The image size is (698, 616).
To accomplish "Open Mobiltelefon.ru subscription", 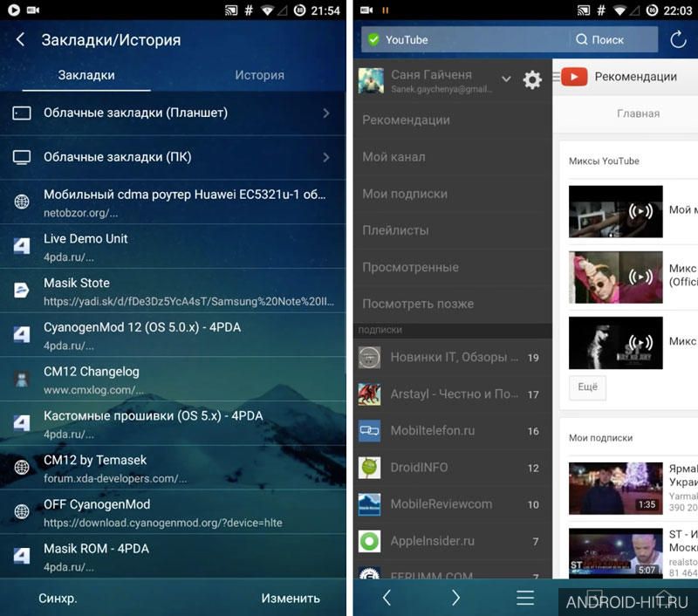I will 453,431.
